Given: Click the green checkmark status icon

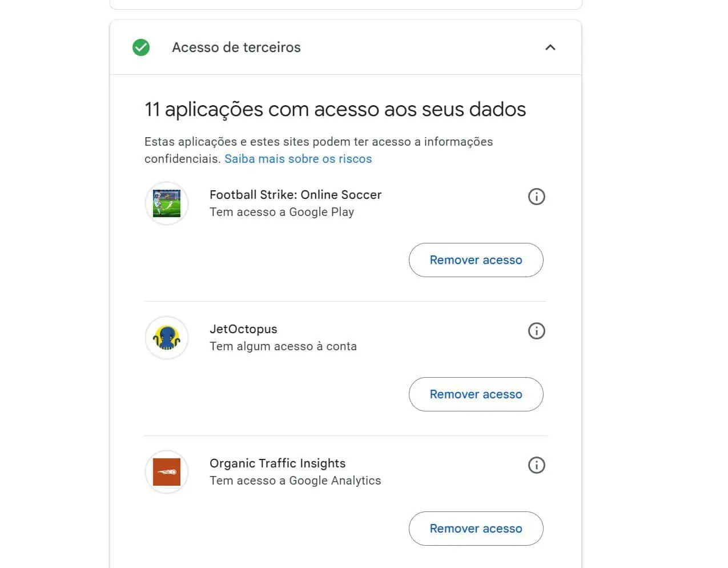Looking at the screenshot, I should click(x=141, y=47).
